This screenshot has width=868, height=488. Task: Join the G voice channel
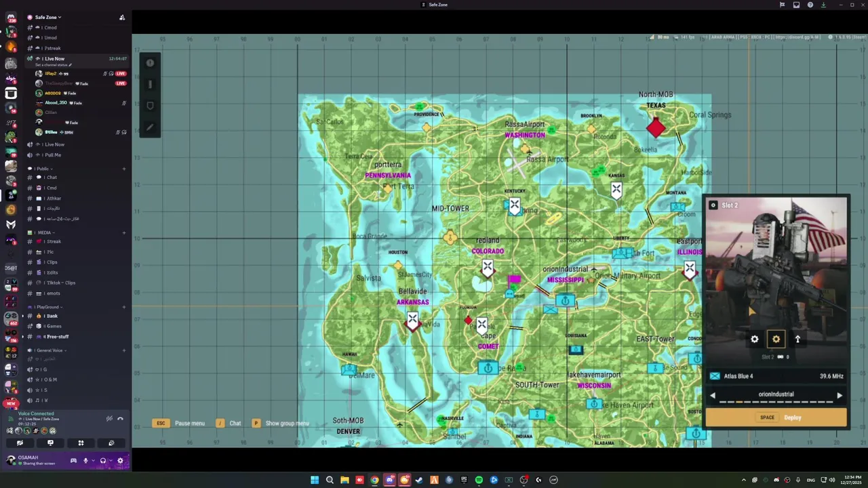76,369
